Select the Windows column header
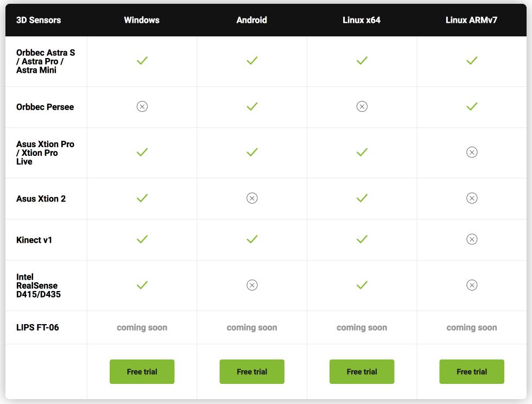Image resolution: width=532 pixels, height=404 pixels. (x=142, y=20)
